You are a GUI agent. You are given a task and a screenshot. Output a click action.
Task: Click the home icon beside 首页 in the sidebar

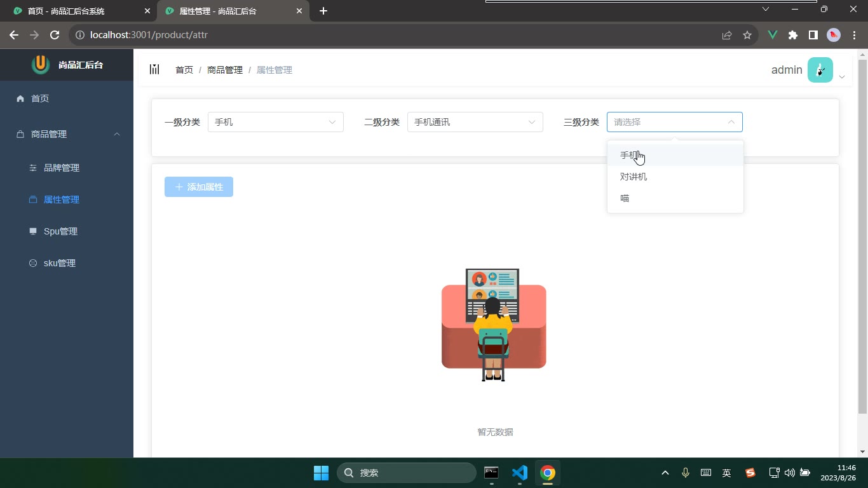tap(20, 98)
